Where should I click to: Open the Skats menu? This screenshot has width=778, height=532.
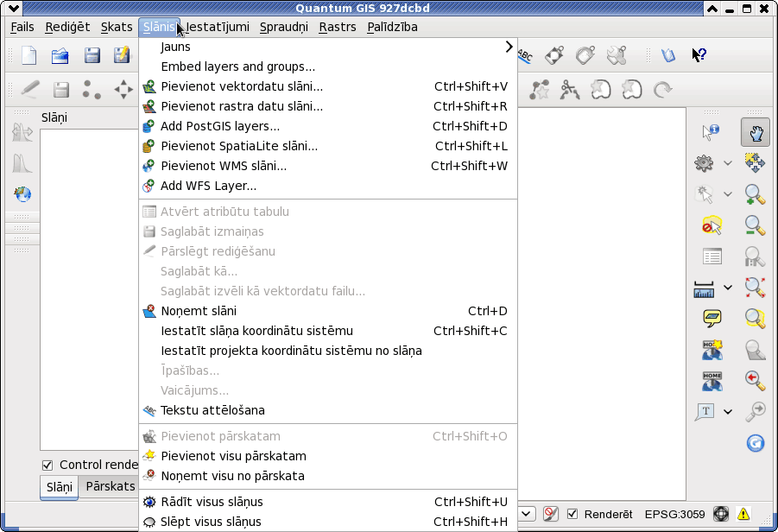[117, 27]
